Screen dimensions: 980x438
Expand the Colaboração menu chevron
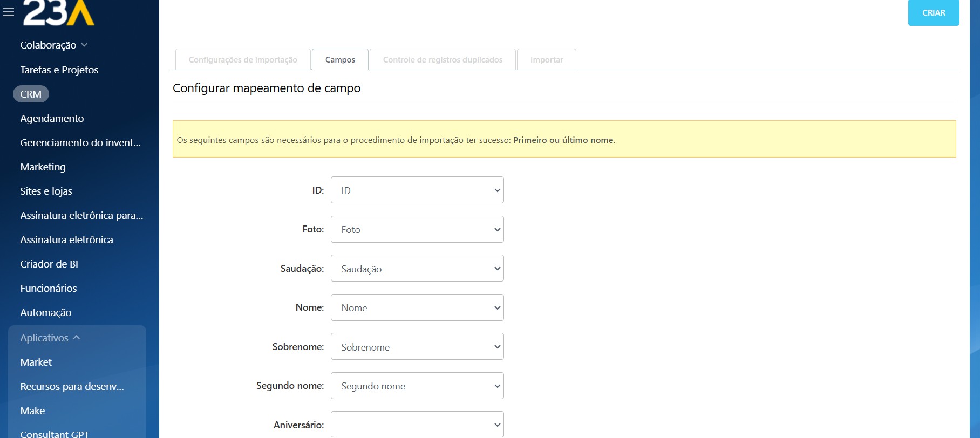click(84, 45)
